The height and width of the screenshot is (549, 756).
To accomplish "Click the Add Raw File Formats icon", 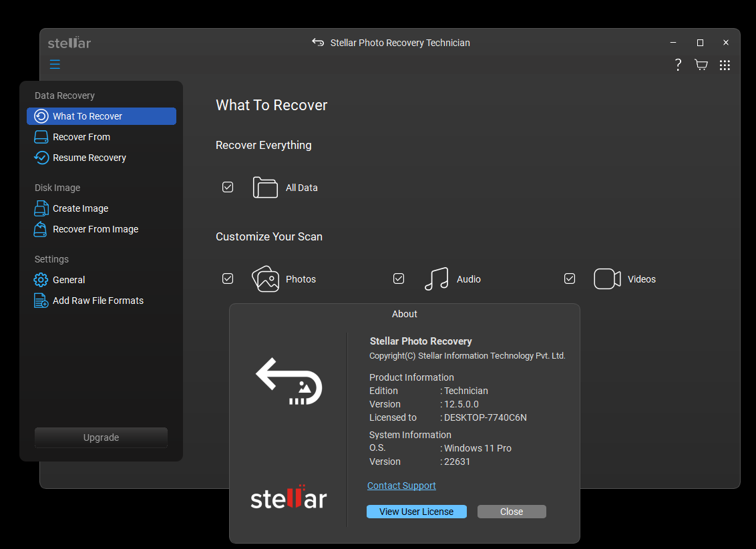I will (41, 301).
